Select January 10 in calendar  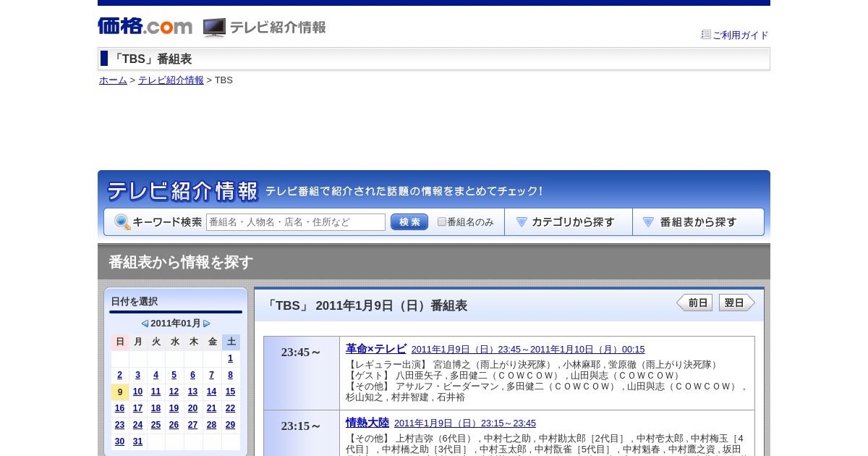[x=138, y=392]
